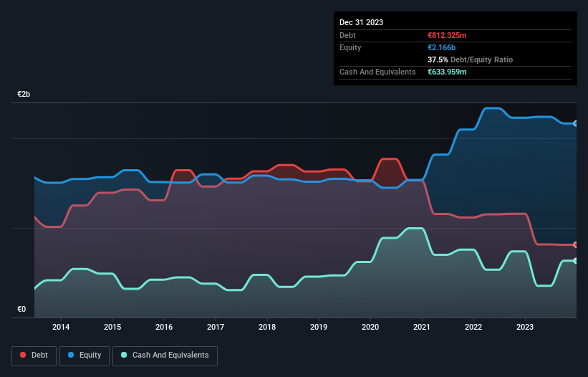This screenshot has width=588, height=377.
Task: Click the Debt endpoint marker on the red line
Action: pyautogui.click(x=576, y=244)
